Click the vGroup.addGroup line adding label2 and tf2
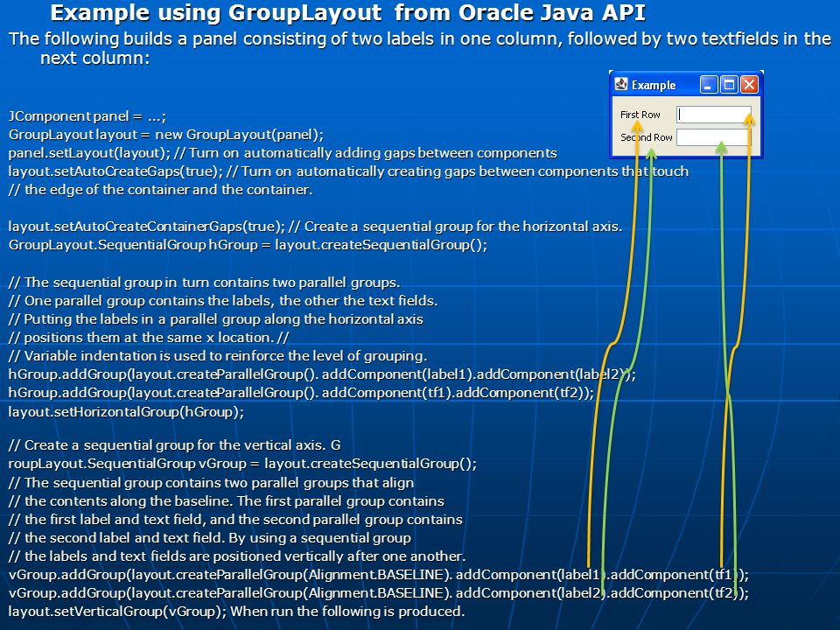The height and width of the screenshot is (630, 840). 379,593
